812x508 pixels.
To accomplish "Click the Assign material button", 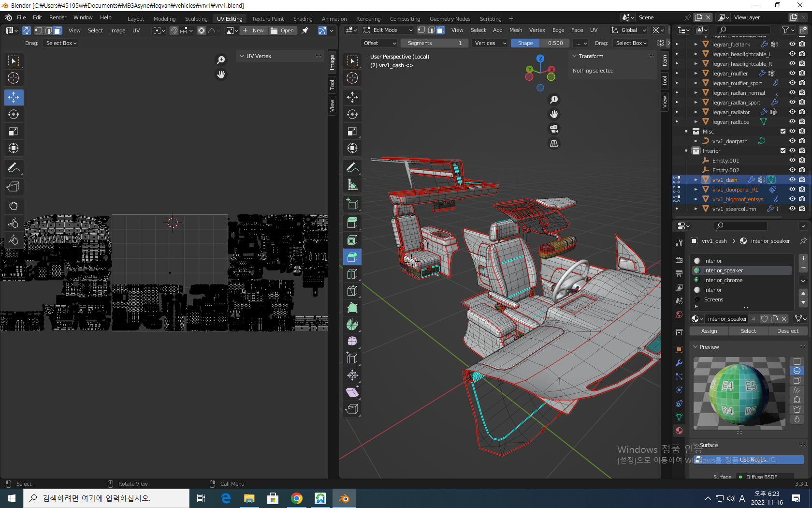I will tap(709, 331).
